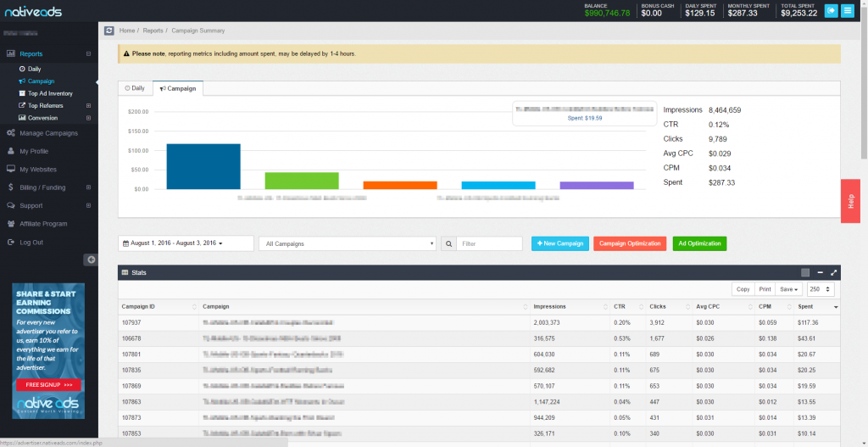Click the Reports chart icon in sidebar
The height and width of the screenshot is (447, 868).
[10, 53]
